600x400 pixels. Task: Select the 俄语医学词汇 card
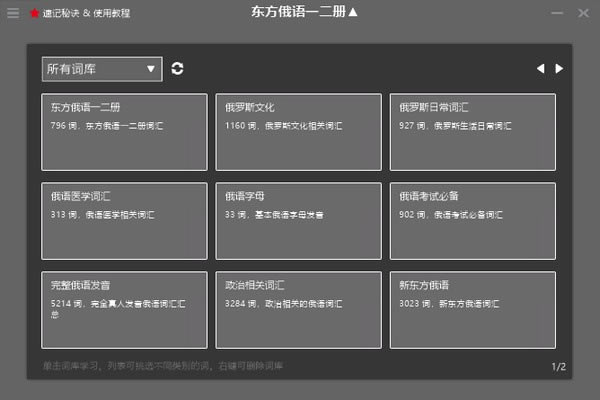pos(125,220)
